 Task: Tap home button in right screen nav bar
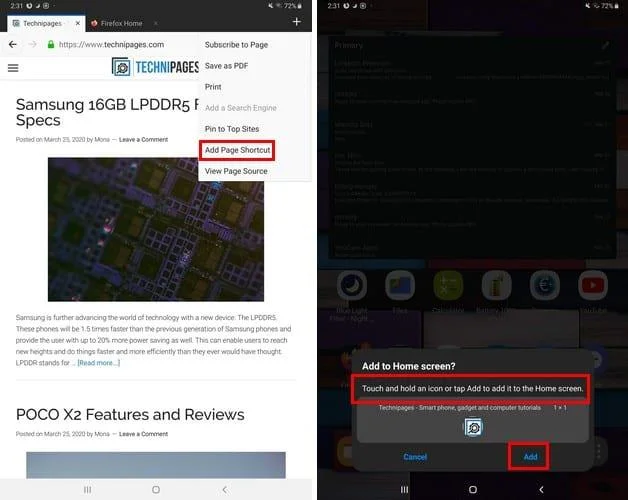point(473,490)
